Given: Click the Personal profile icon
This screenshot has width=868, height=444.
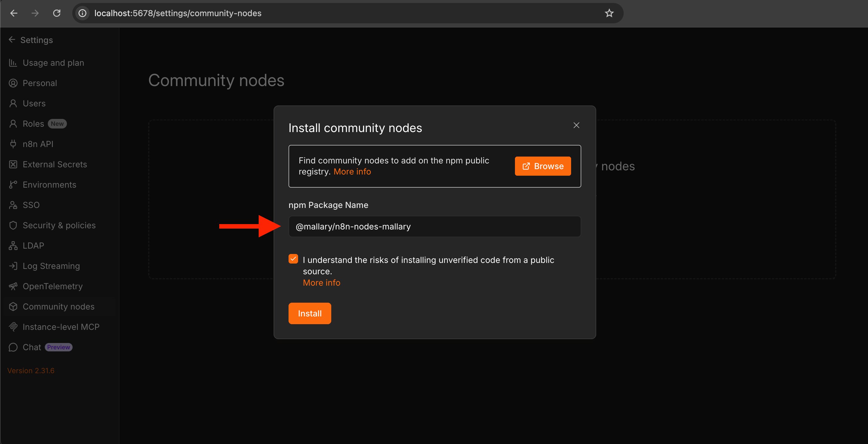Looking at the screenshot, I should [13, 83].
